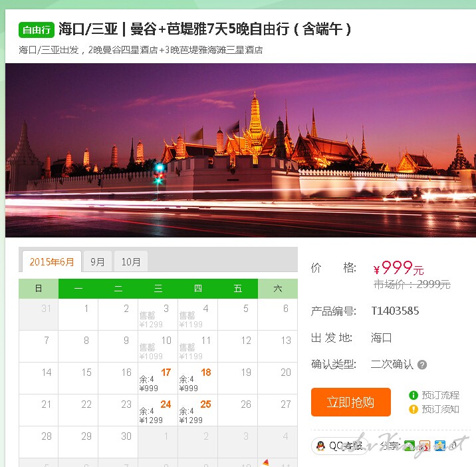Contact support via QQ客服 text
This screenshot has height=467, width=476.
346,446
